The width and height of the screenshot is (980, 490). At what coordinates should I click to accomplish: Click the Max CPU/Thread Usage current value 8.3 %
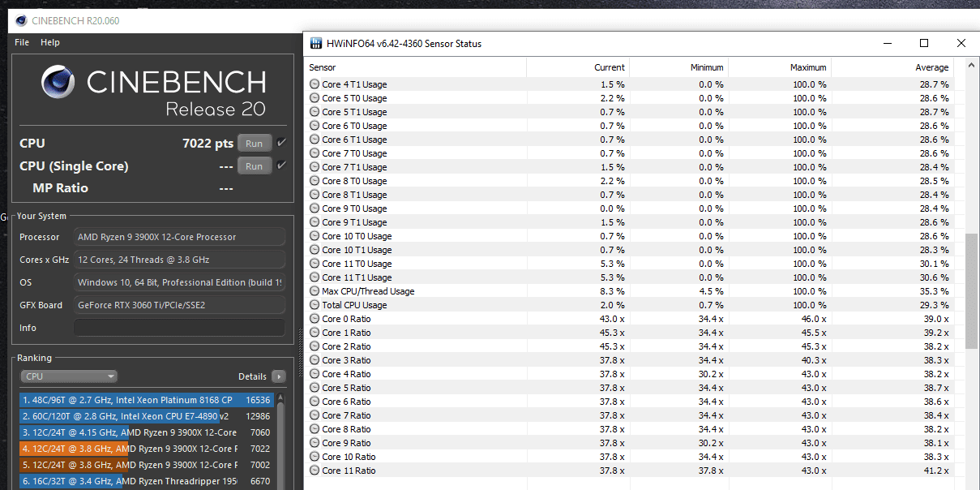pos(612,291)
